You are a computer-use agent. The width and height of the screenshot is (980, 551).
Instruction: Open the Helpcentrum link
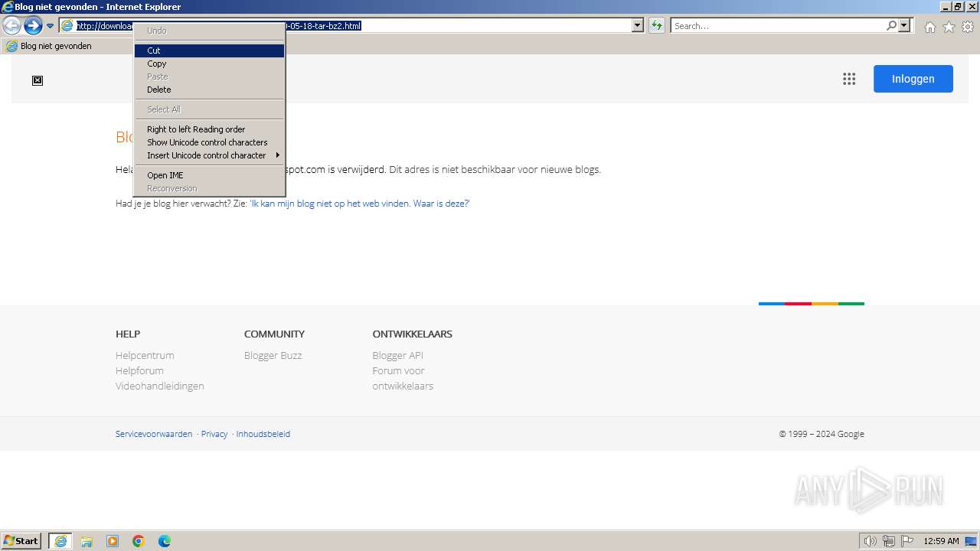tap(145, 355)
